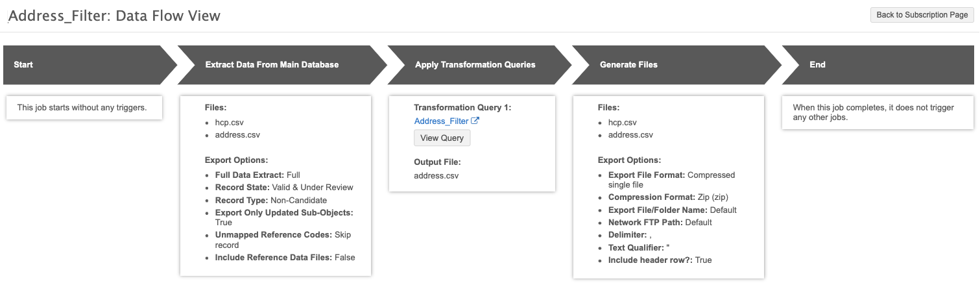Select hcp.csv under Extract Data files
This screenshot has width=980, height=283.
point(230,122)
